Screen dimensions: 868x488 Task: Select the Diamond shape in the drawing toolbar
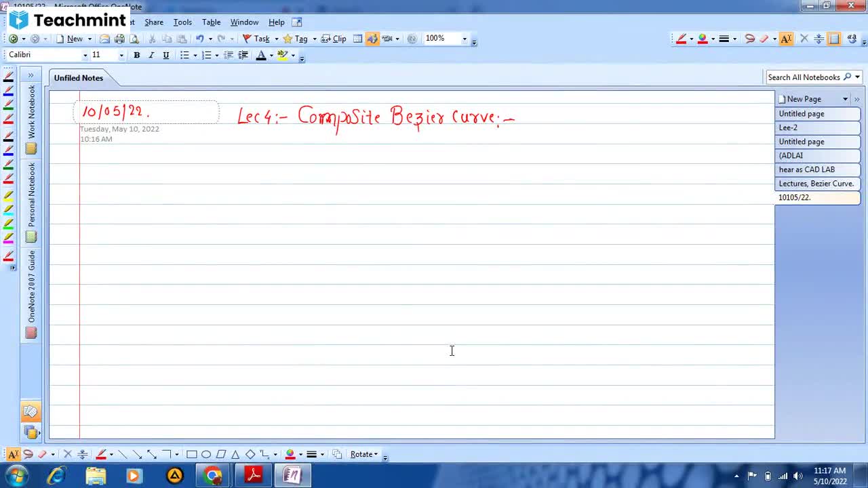(250, 454)
